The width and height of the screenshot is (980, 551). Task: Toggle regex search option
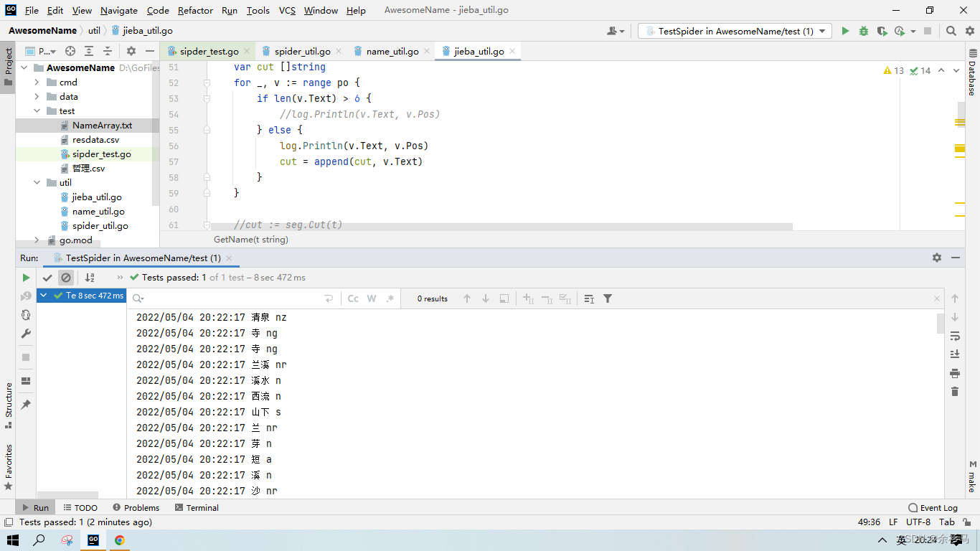click(x=390, y=298)
